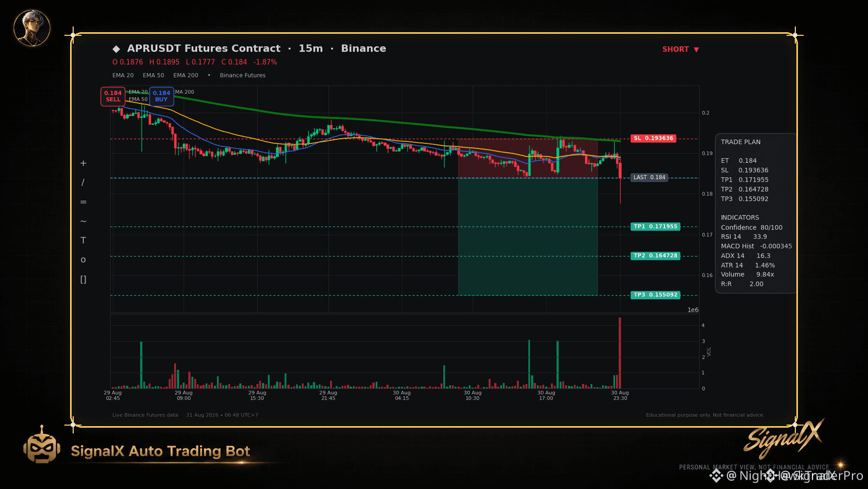Image resolution: width=868 pixels, height=489 pixels.
Task: Click the TP3 0.155092 trade plan row
Action: click(744, 199)
